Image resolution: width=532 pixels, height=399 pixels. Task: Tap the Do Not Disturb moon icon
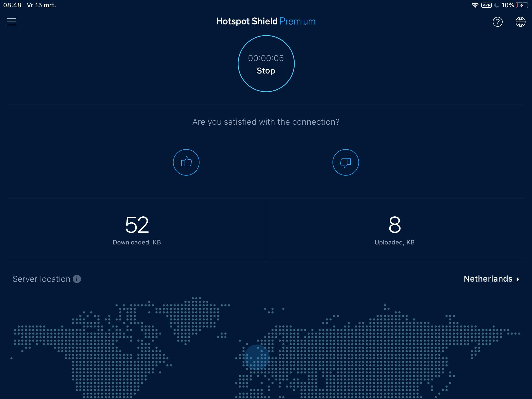tap(496, 5)
